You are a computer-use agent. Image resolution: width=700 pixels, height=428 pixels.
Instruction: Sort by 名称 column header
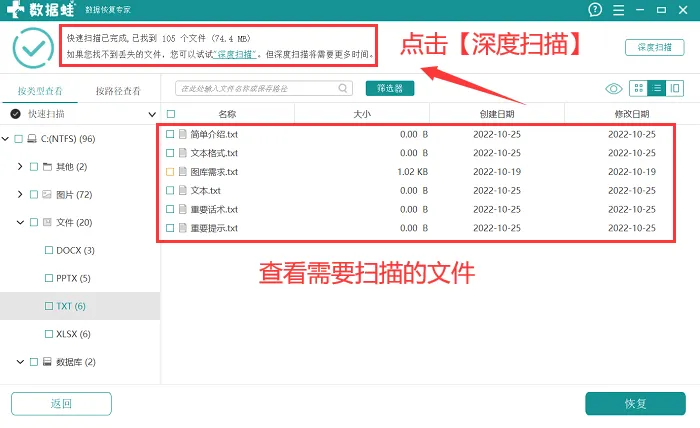tap(227, 114)
